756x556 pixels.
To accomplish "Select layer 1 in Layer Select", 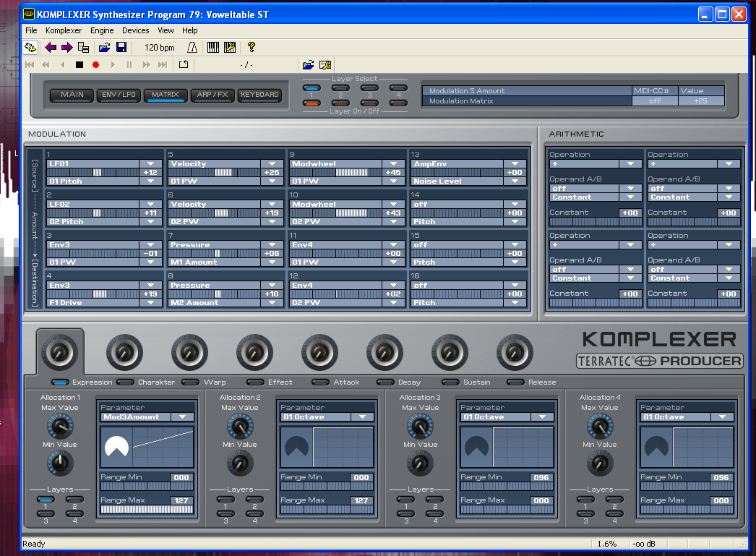I will [312, 88].
